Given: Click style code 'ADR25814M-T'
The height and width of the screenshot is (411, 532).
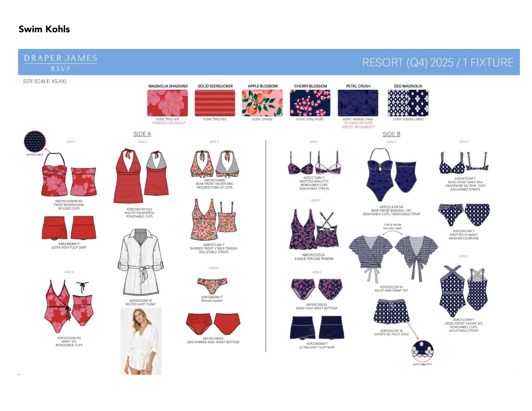Looking at the screenshot, I should coord(463,231).
